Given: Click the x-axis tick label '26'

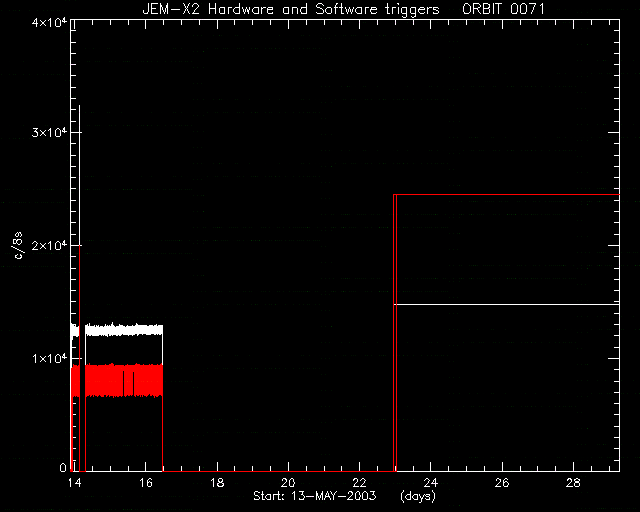Looking at the screenshot, I should [502, 483].
